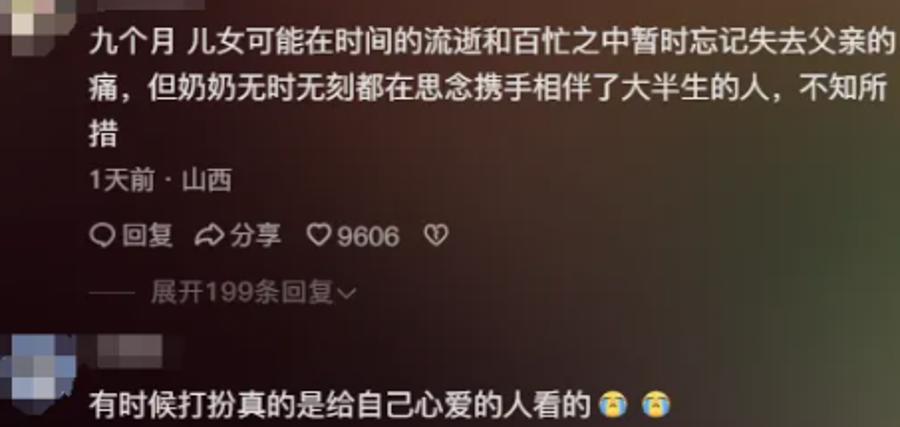Click the first commenter's blurred username
This screenshot has width=900, height=427.
tap(150, 5)
